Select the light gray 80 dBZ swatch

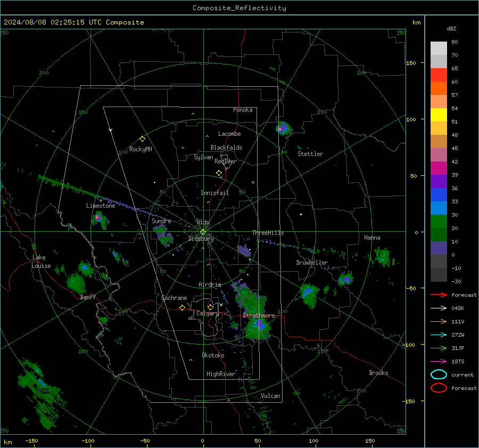439,48
